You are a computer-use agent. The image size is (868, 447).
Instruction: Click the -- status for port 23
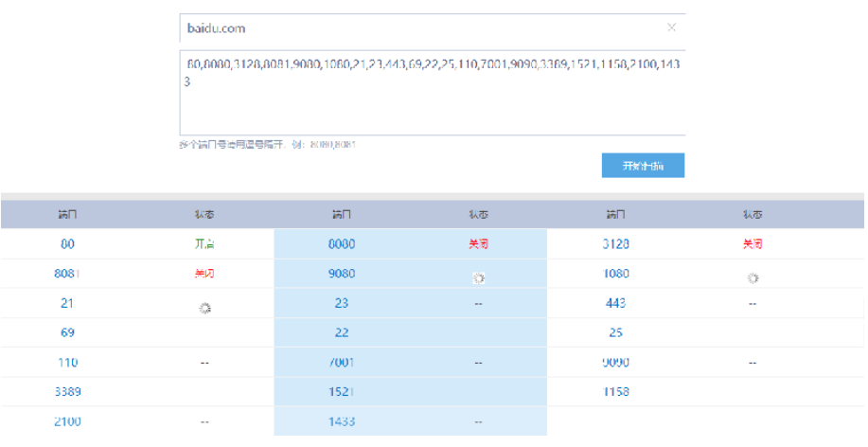point(479,304)
